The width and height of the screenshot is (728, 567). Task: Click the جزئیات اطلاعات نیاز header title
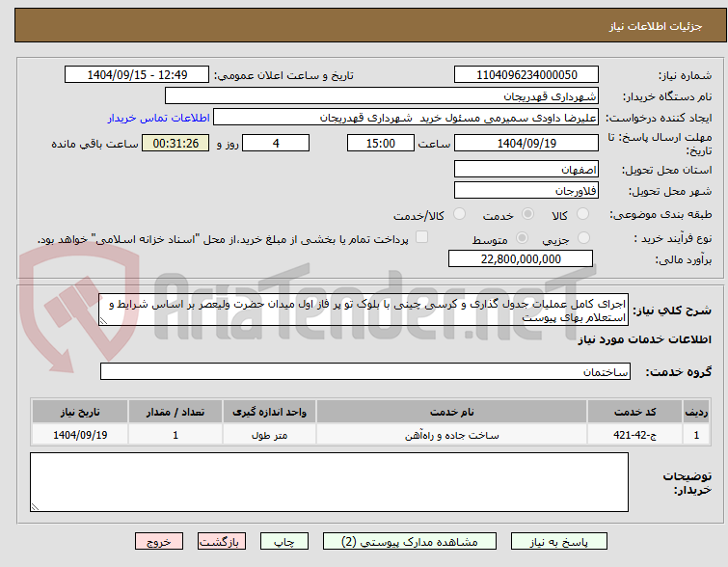[656, 26]
